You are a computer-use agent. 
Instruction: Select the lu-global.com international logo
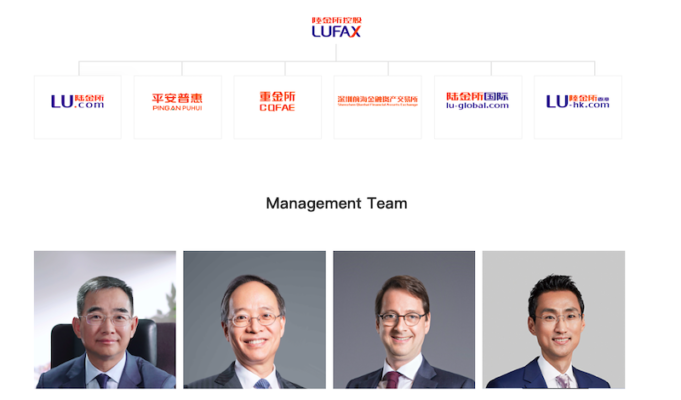[x=477, y=101]
